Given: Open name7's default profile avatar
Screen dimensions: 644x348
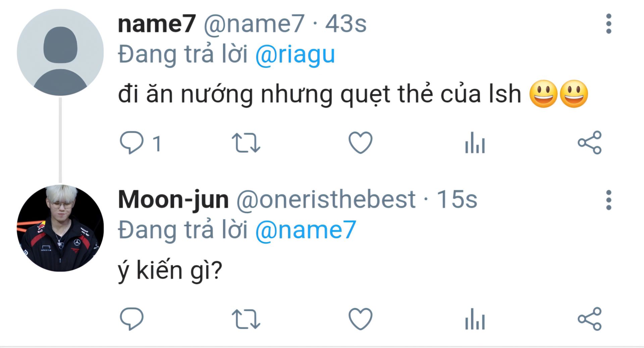Looking at the screenshot, I should click(60, 52).
